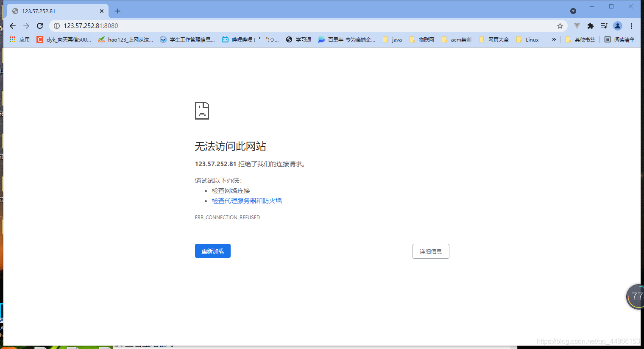
Task: Click the 无法访问此网站 heading
Action: click(230, 146)
